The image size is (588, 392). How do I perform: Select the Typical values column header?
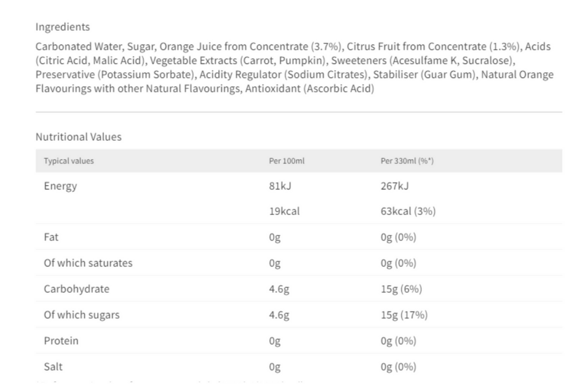coord(69,161)
